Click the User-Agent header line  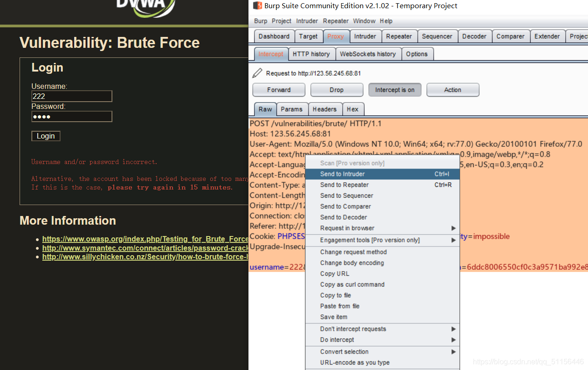pyautogui.click(x=416, y=144)
